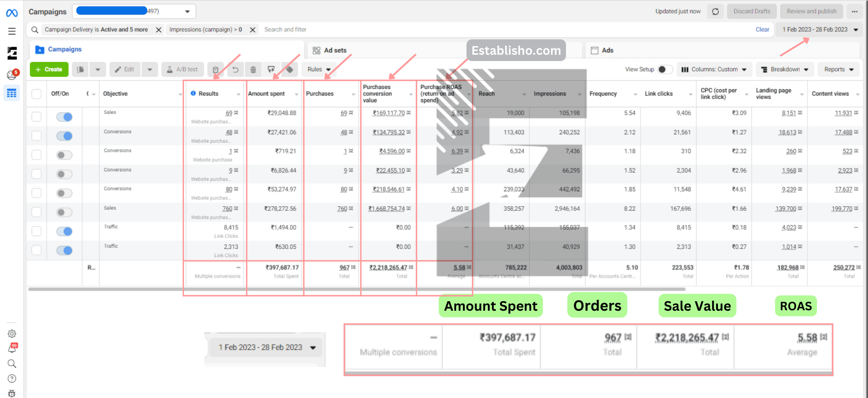Check the select-all checkbox in header

[37, 94]
